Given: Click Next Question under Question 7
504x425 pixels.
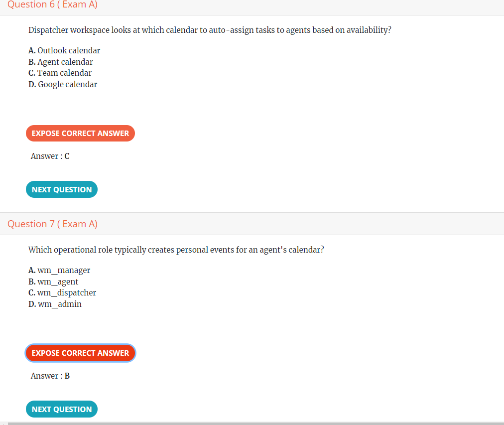Looking at the screenshot, I should tap(62, 409).
